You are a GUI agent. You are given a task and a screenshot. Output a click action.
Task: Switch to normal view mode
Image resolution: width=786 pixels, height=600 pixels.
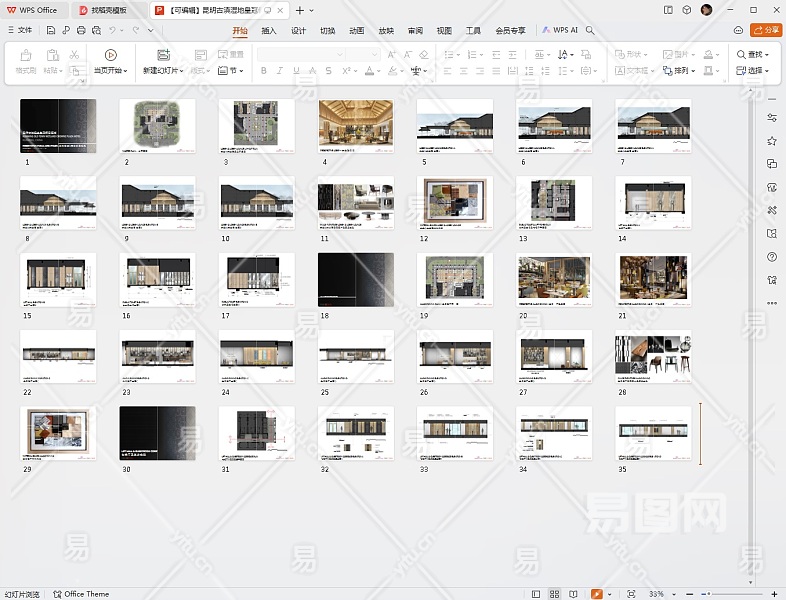(x=536, y=594)
